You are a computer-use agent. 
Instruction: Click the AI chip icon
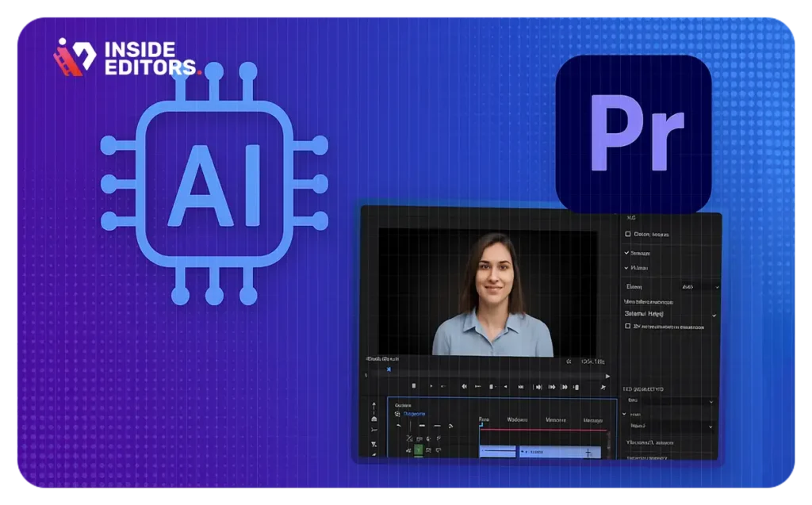pos(214,184)
